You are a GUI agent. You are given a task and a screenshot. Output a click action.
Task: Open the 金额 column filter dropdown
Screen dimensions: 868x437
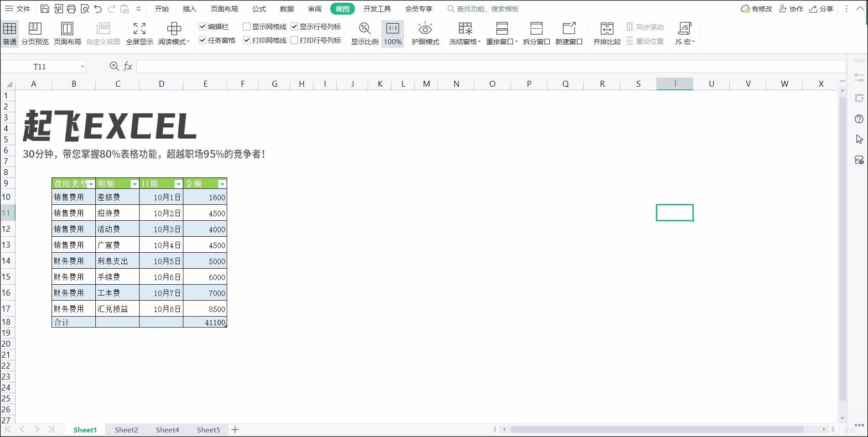222,184
